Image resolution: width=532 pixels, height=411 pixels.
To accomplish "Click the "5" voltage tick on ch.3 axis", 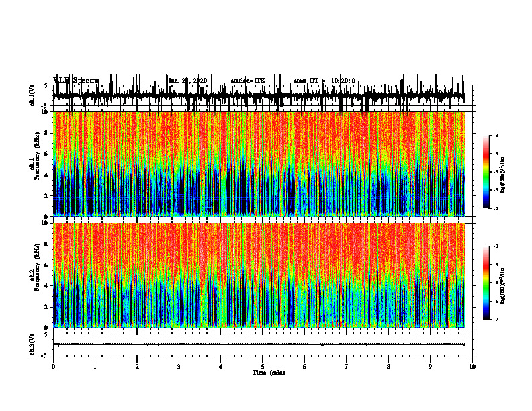I will pos(46,334).
